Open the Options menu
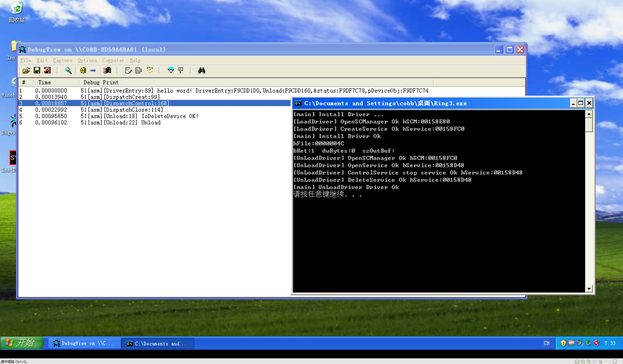The width and height of the screenshot is (623, 364). pos(87,60)
